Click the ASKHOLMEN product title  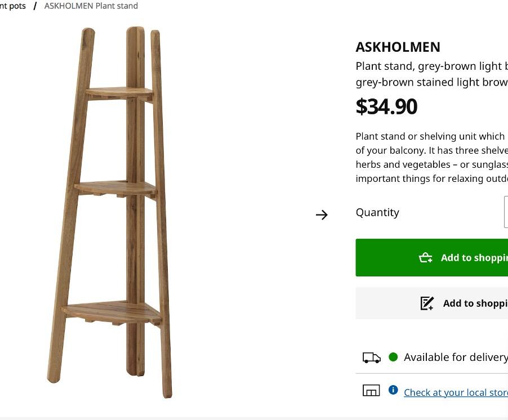(398, 47)
